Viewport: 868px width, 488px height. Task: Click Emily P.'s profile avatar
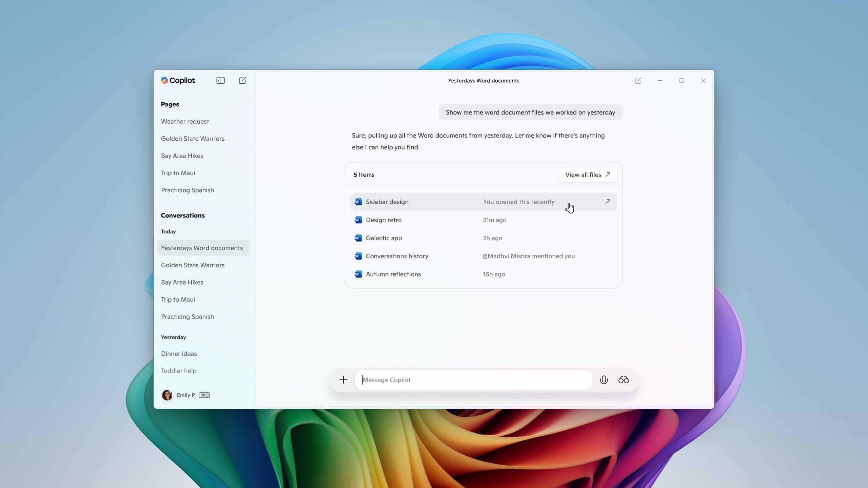pyautogui.click(x=167, y=395)
